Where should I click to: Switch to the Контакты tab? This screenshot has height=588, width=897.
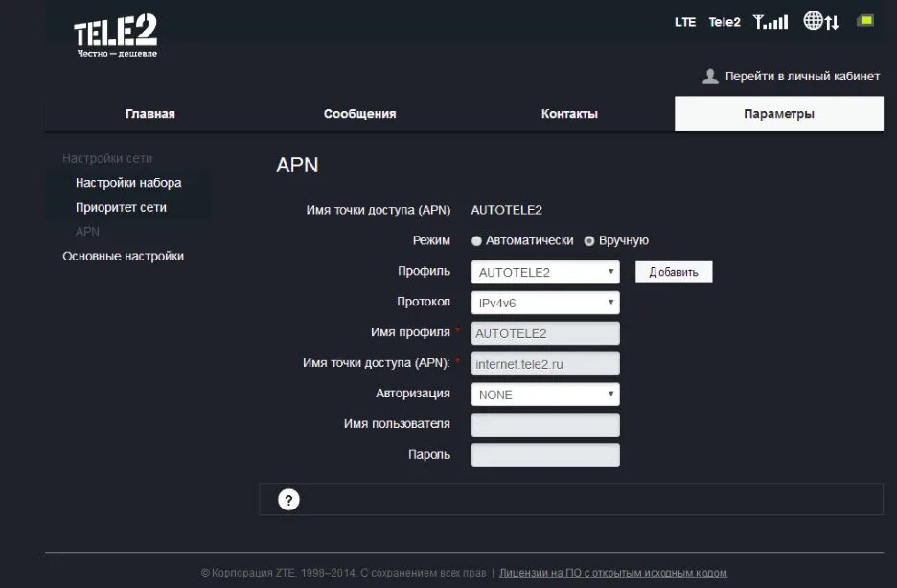(x=569, y=114)
